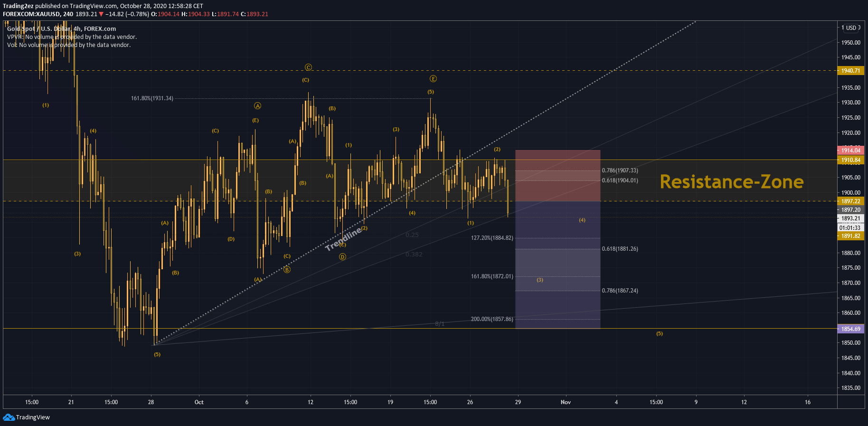Click the USD currency label on price axis
Viewport: 868px width, 426px height.
(x=851, y=28)
